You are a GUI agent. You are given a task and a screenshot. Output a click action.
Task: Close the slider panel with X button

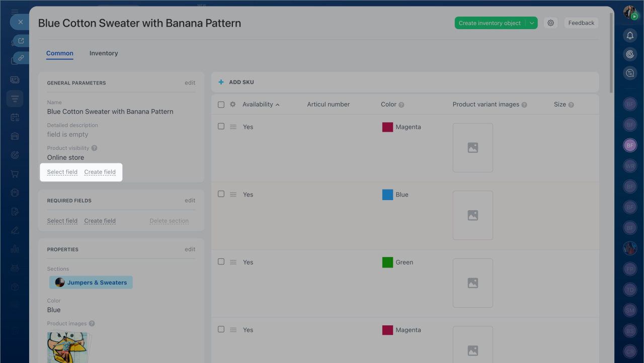point(20,22)
